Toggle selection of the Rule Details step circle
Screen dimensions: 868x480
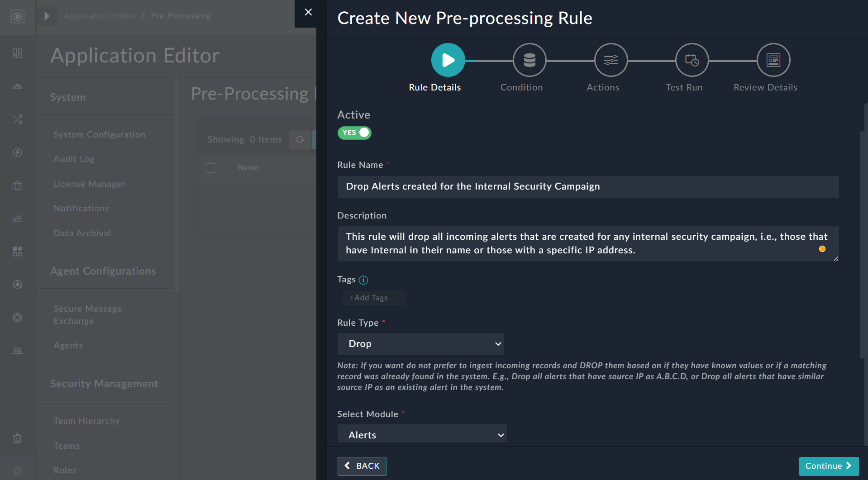tap(448, 60)
